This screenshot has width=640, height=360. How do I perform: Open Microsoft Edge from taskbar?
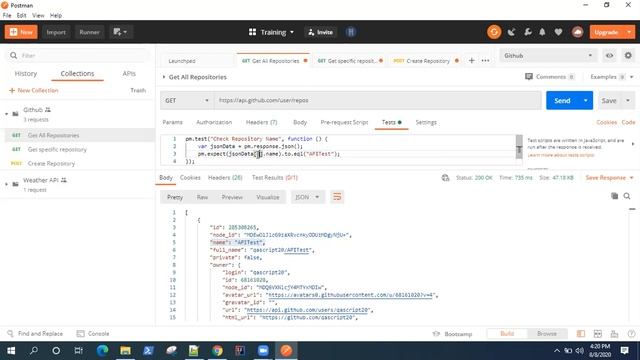point(102,351)
